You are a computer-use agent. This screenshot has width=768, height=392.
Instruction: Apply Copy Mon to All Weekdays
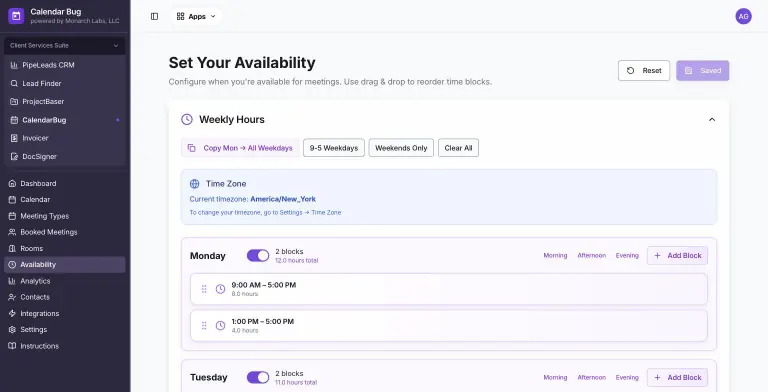tap(240, 148)
